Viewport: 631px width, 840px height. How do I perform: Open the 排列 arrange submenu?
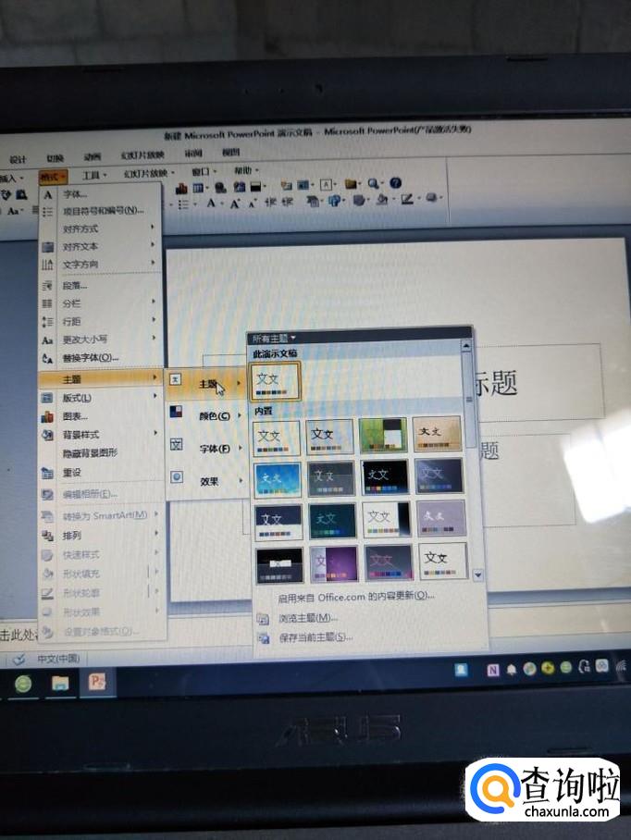(x=101, y=536)
